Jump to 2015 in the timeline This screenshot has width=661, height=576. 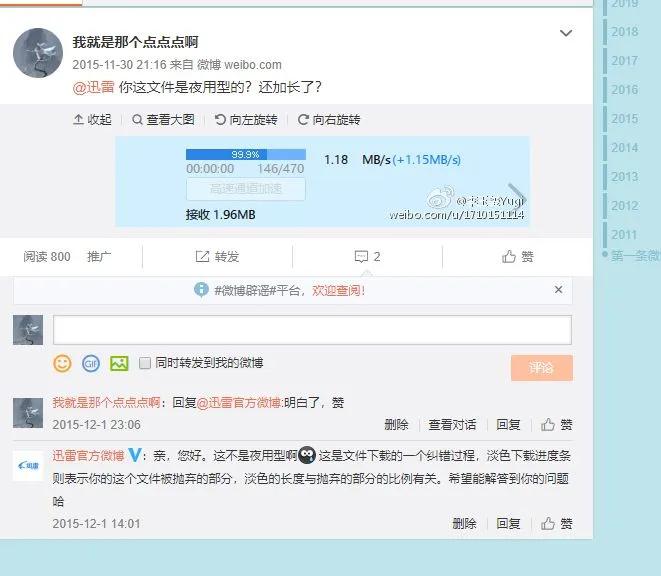[x=624, y=119]
